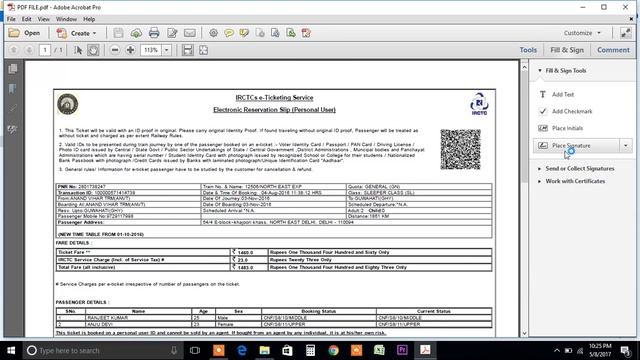The image size is (640, 360).
Task: Click the document scroll down arrow
Action: [524, 333]
